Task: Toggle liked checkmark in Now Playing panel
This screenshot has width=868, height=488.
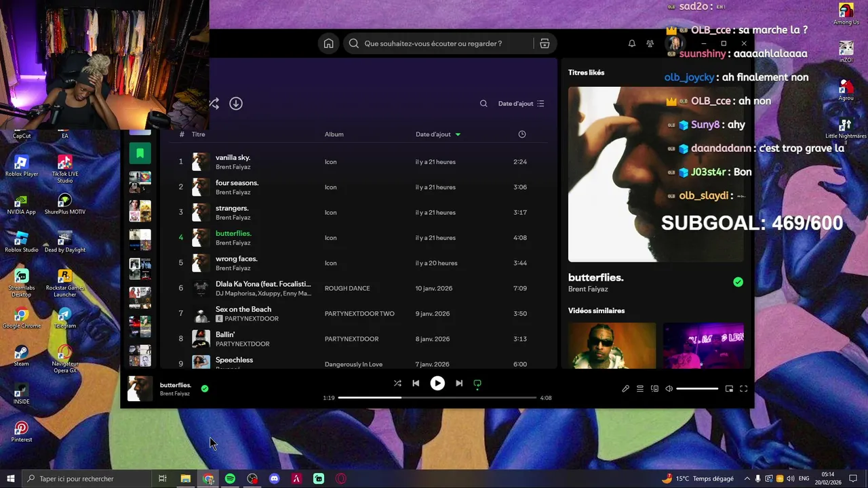Action: tap(738, 282)
